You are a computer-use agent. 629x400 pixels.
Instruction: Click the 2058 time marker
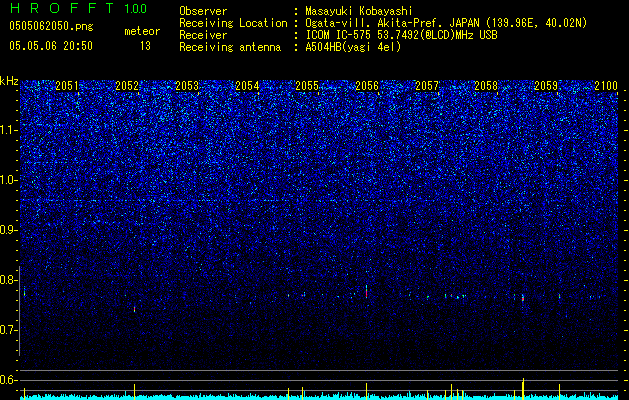click(486, 86)
